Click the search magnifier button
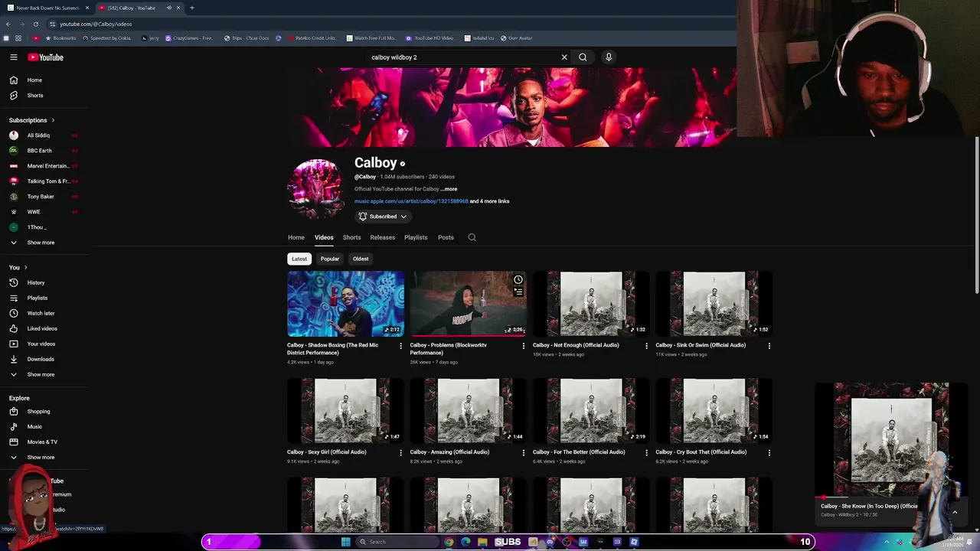The image size is (980, 551). click(x=583, y=57)
